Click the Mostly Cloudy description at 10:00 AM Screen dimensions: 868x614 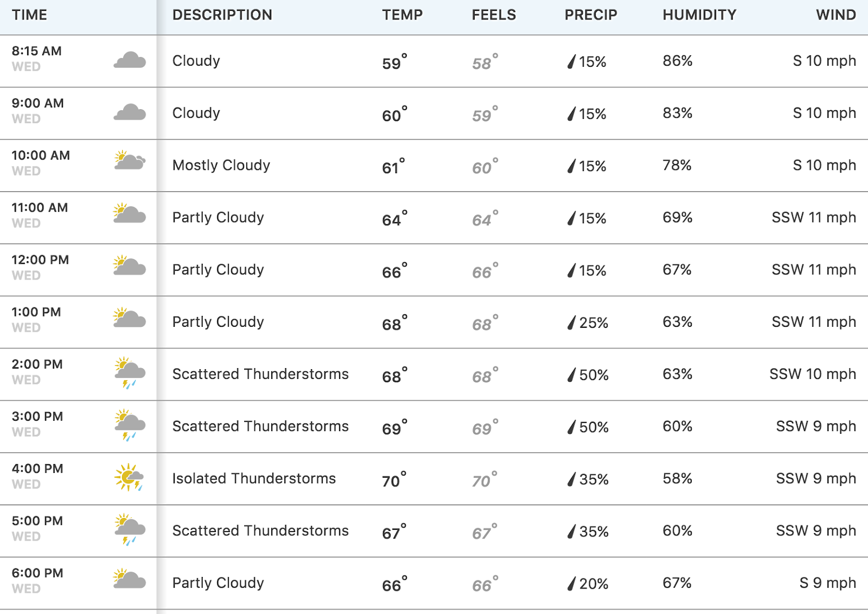[x=221, y=165]
